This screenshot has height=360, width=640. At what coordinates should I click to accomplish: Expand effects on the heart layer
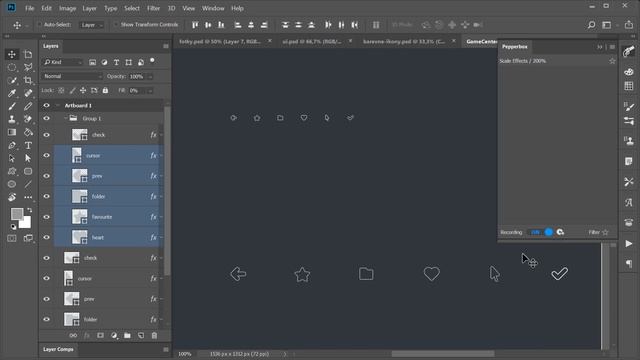coord(161,237)
